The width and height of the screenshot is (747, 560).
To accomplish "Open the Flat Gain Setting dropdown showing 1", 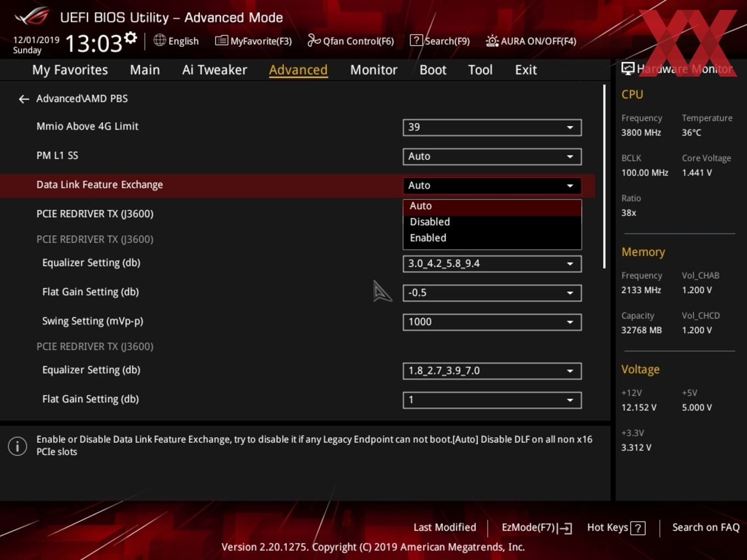I will (492, 400).
